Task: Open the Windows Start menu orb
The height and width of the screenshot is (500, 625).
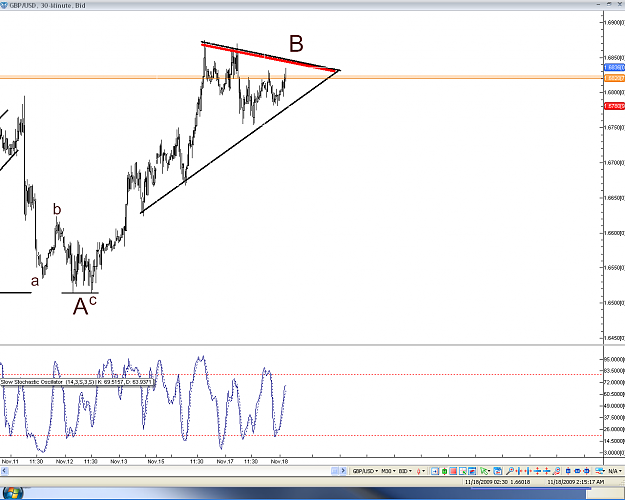Action: click(x=12, y=493)
